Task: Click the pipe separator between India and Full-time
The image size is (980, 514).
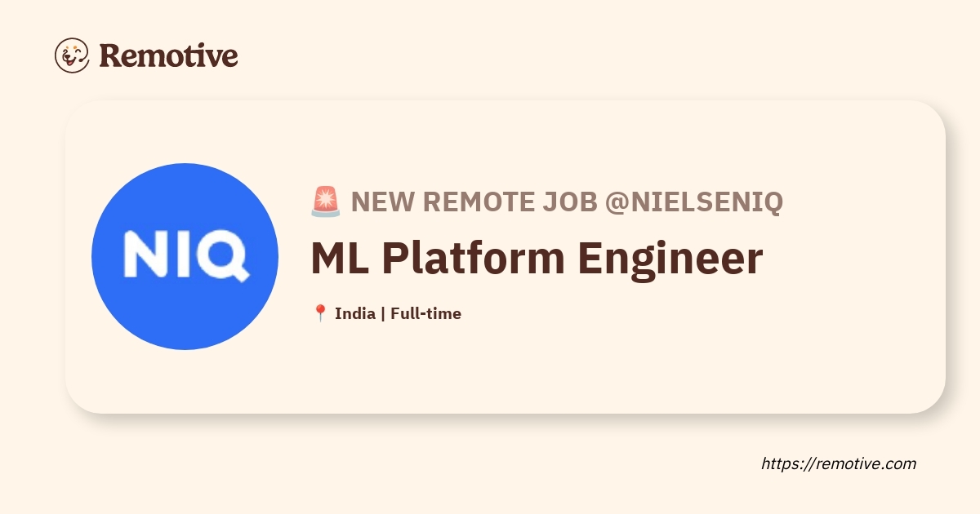Action: tap(383, 313)
